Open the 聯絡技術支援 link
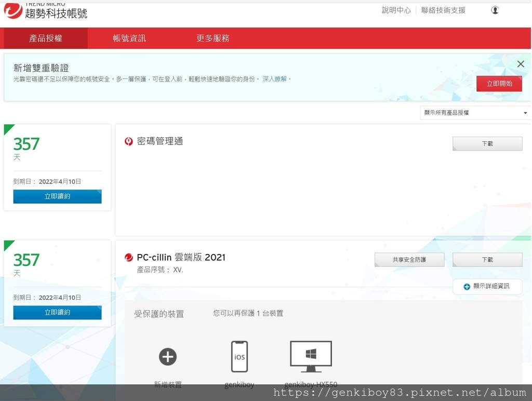The width and height of the screenshot is (532, 401). [443, 10]
